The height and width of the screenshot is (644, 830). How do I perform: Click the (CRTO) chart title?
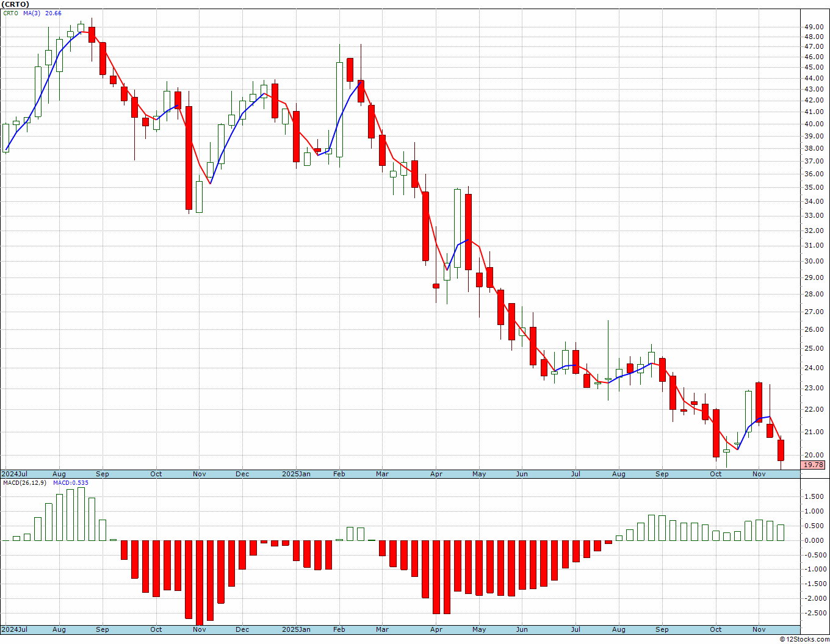[x=15, y=4]
